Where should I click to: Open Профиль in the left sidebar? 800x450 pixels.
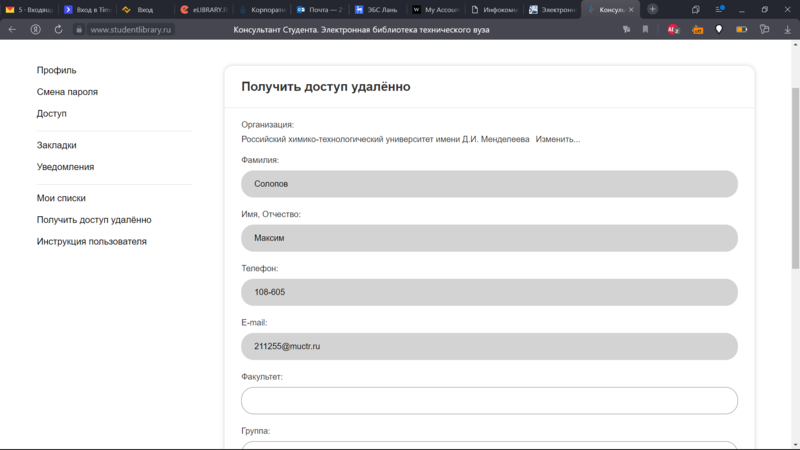pos(57,70)
